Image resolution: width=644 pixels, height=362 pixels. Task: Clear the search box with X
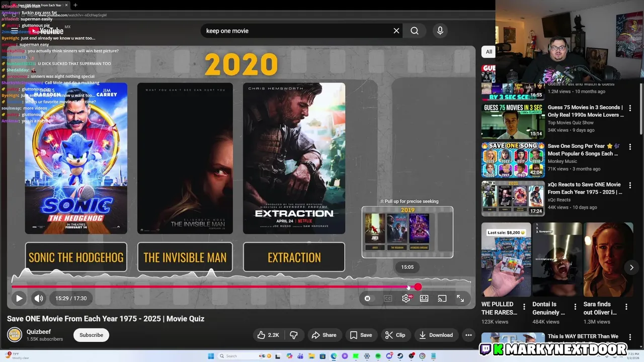[x=396, y=31]
